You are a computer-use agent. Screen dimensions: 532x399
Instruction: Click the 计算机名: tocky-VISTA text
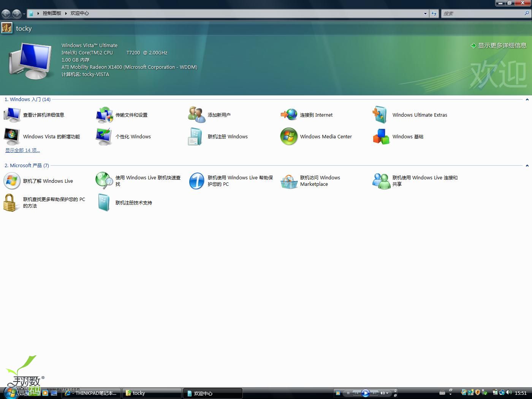click(x=85, y=74)
